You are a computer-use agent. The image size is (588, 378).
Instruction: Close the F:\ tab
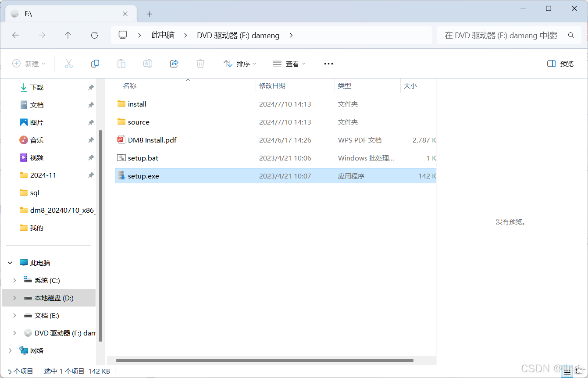[125, 14]
